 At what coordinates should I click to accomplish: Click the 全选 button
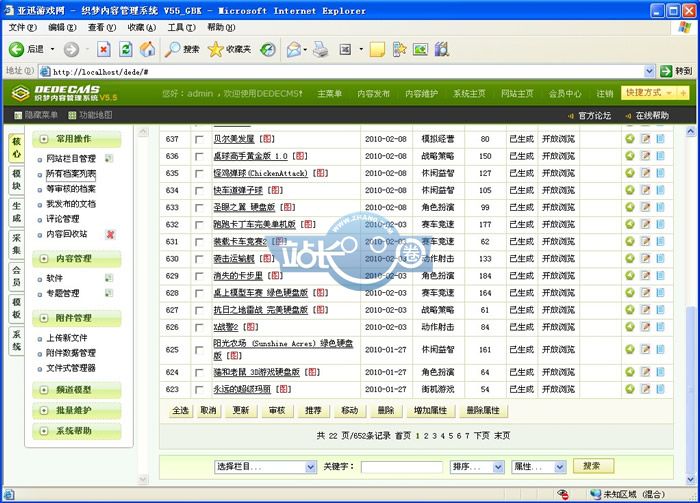pyautogui.click(x=180, y=410)
